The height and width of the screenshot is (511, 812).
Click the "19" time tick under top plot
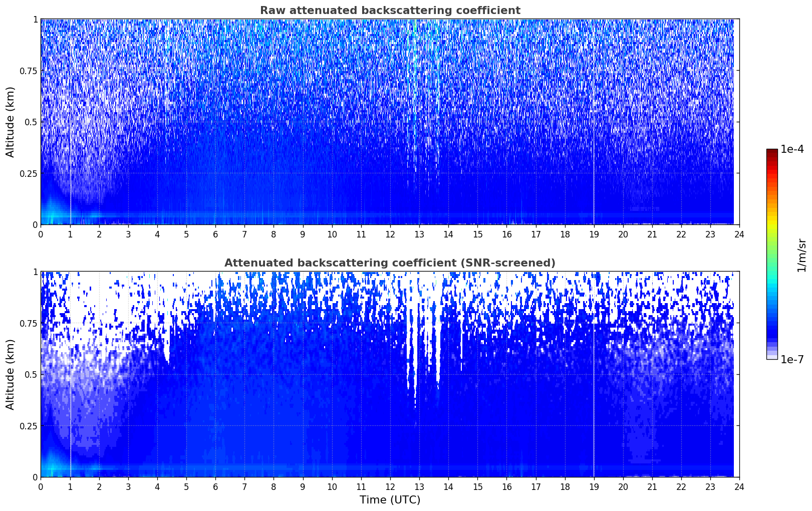tap(594, 234)
